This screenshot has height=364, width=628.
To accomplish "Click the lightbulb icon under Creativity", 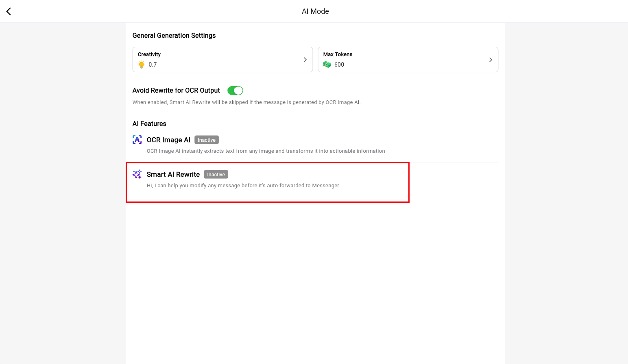I will pyautogui.click(x=142, y=65).
